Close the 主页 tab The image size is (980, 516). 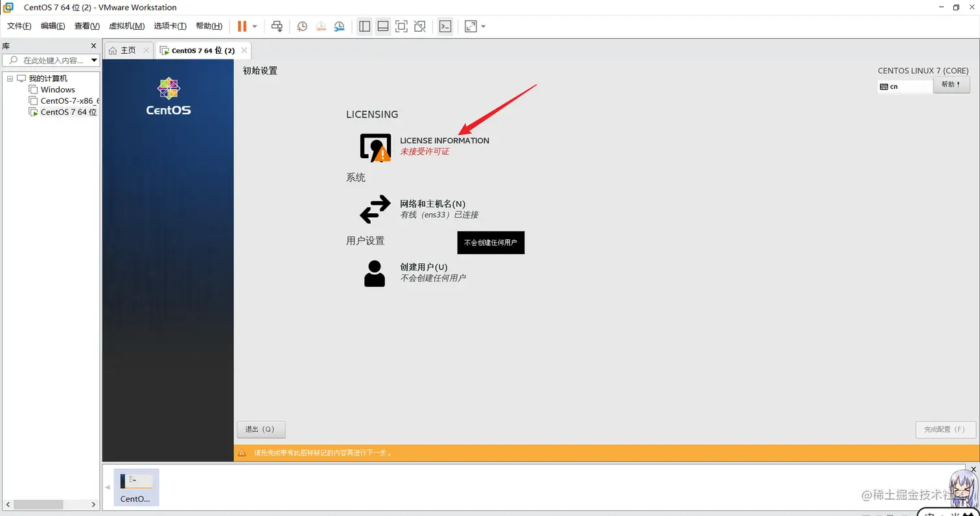pyautogui.click(x=146, y=50)
